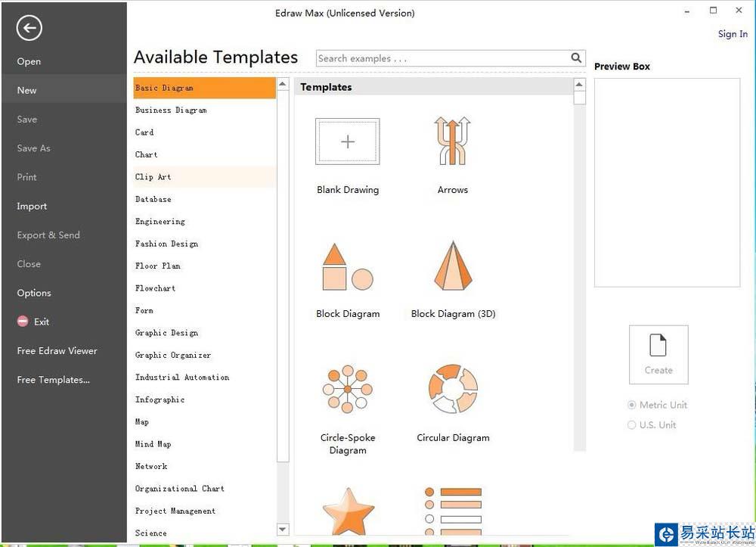Open the Options menu item
The width and height of the screenshot is (756, 547).
[x=34, y=293]
